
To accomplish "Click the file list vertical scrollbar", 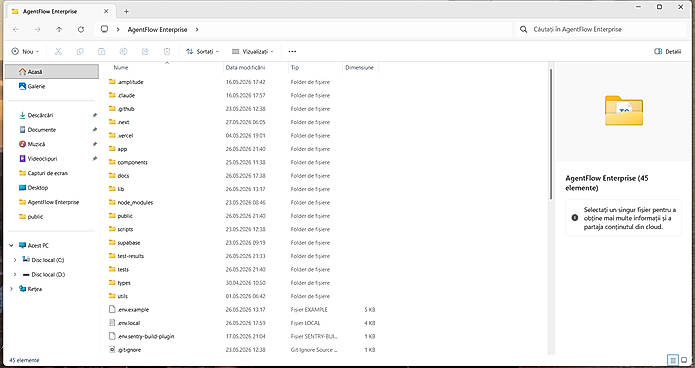I will click(x=551, y=134).
